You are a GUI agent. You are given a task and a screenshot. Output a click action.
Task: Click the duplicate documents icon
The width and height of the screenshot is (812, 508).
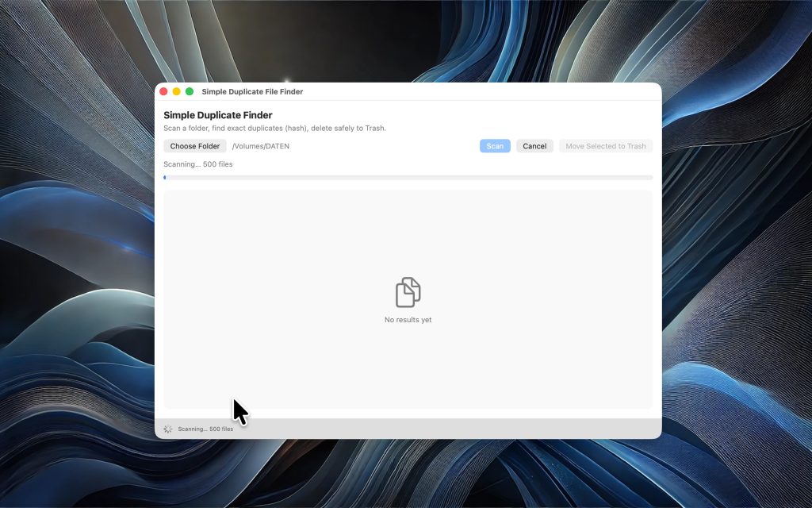(x=408, y=292)
